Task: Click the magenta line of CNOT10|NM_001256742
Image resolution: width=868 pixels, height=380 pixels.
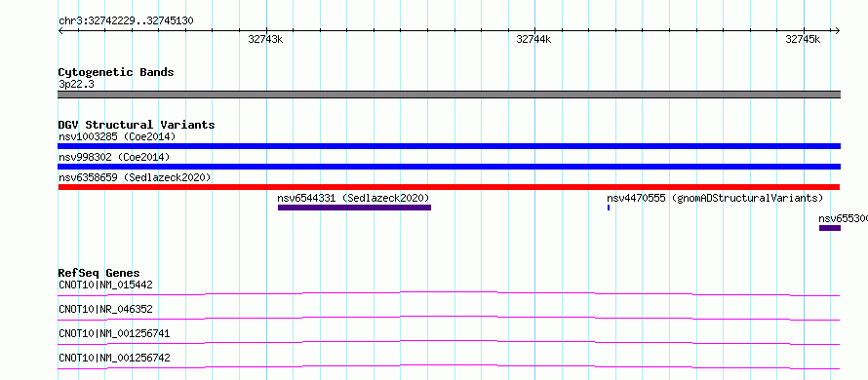Action: [449, 366]
